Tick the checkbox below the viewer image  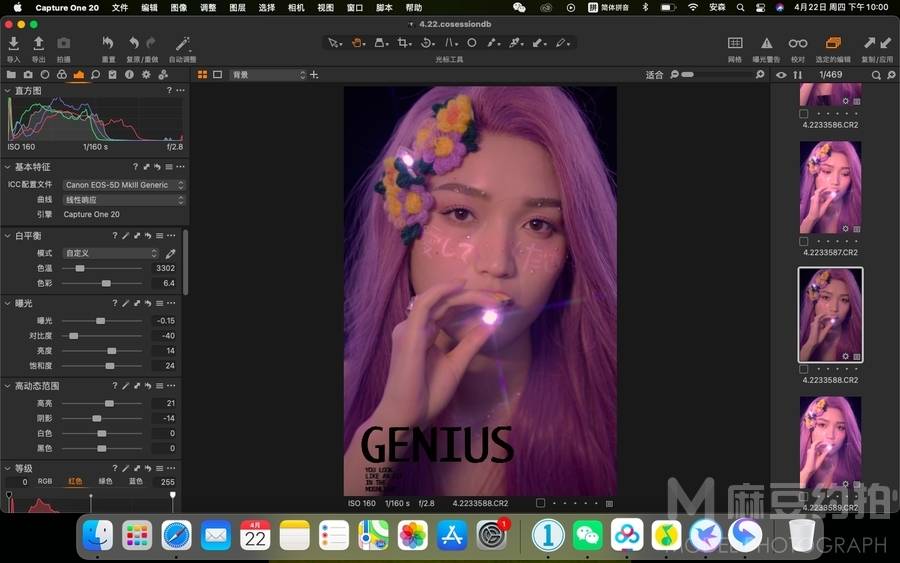click(x=540, y=503)
